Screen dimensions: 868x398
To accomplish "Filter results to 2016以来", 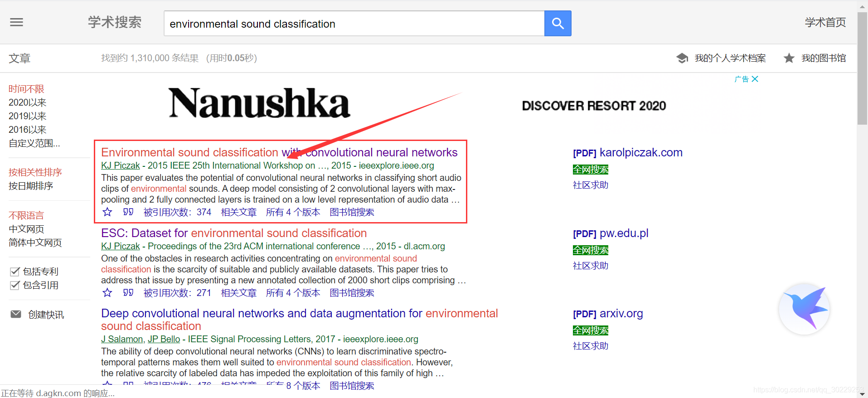I will point(28,130).
